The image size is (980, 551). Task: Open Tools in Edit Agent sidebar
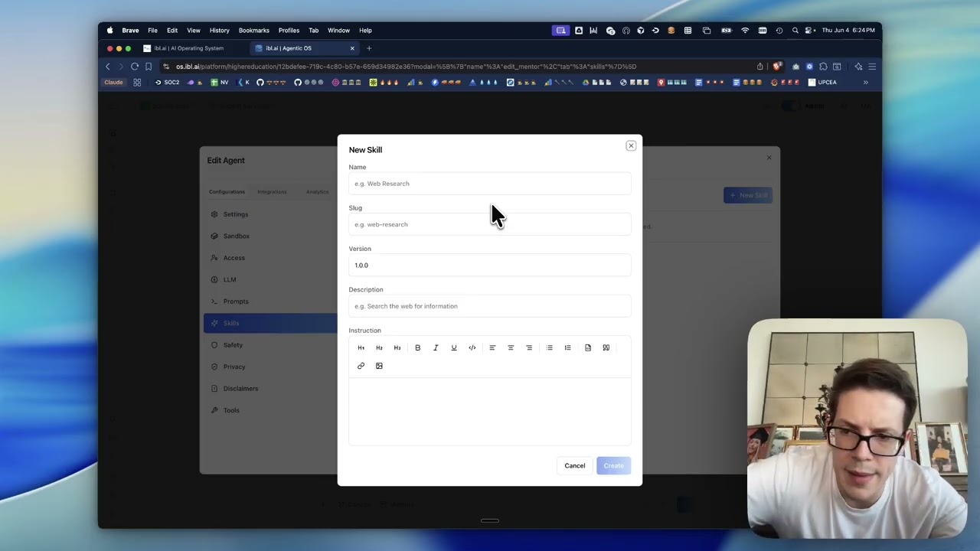tap(231, 410)
